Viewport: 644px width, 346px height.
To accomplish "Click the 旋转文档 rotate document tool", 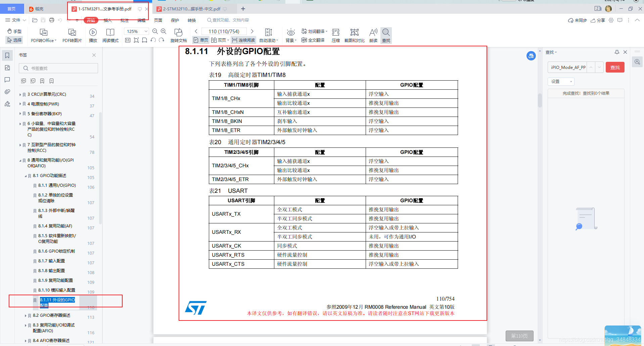I will [178, 35].
